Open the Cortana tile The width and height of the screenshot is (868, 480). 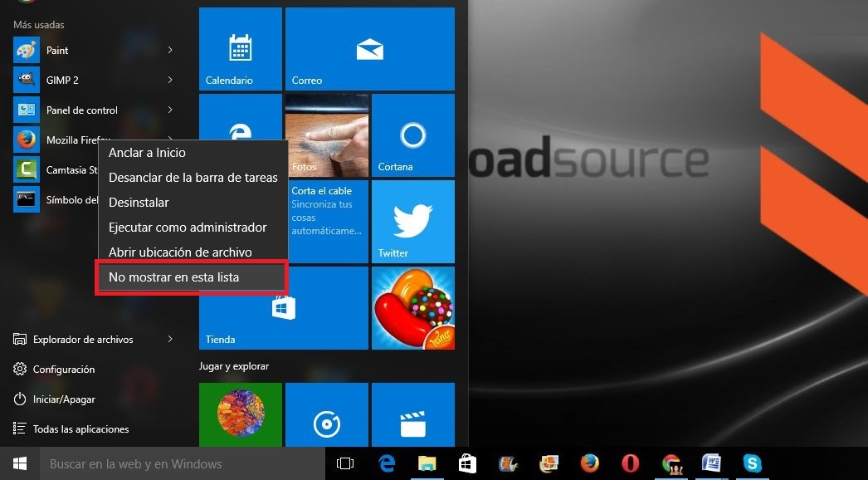pyautogui.click(x=413, y=135)
